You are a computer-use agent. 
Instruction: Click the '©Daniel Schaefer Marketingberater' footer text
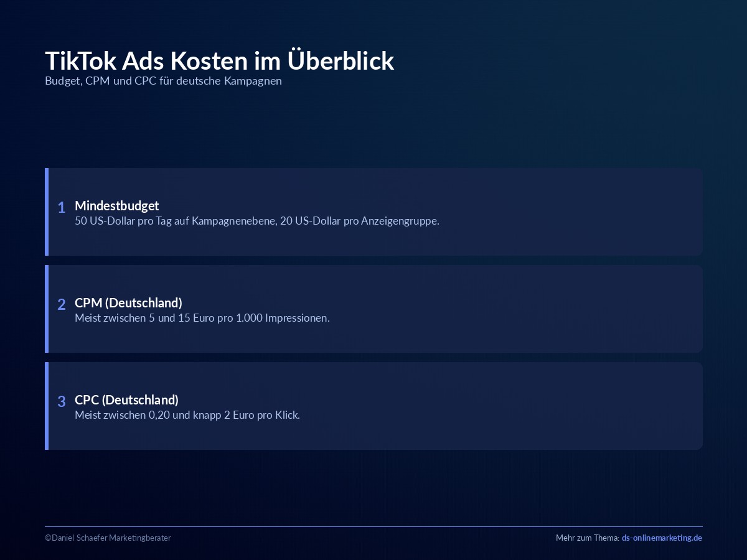[108, 538]
